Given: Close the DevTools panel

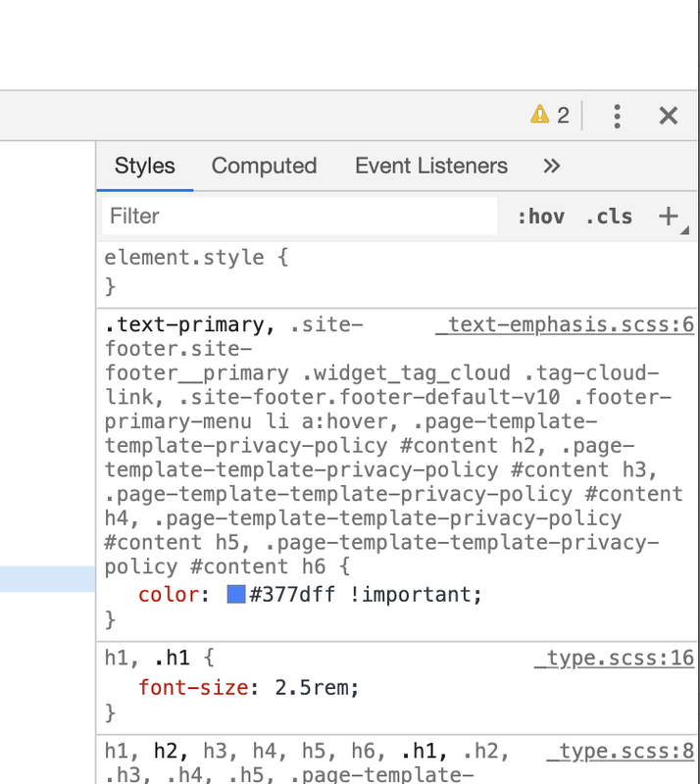Looking at the screenshot, I should [x=669, y=116].
